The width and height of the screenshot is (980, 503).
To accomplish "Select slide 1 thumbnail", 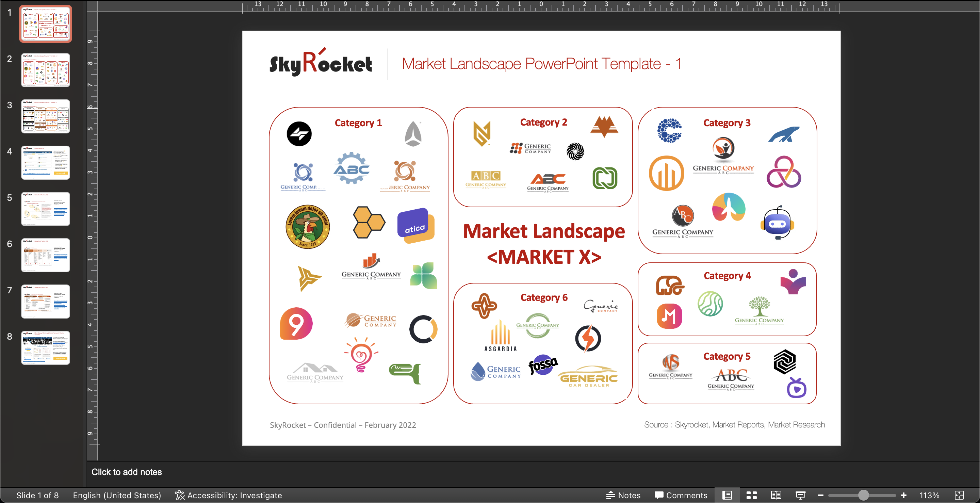I will (x=46, y=23).
